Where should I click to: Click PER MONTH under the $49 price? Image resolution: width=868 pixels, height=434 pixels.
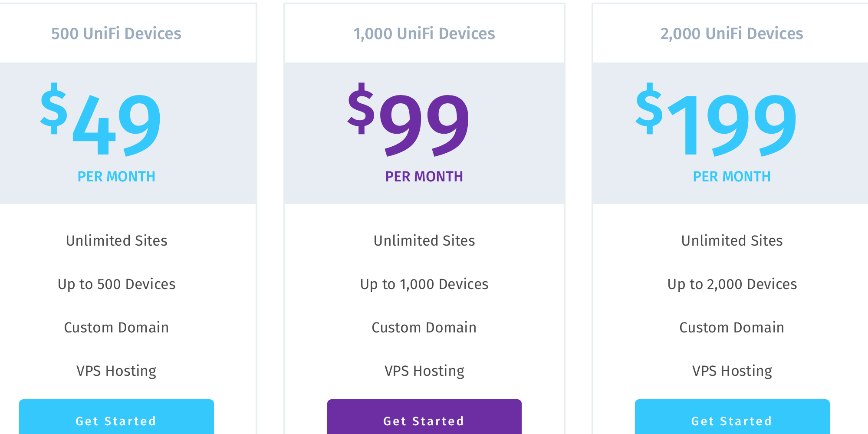(116, 176)
